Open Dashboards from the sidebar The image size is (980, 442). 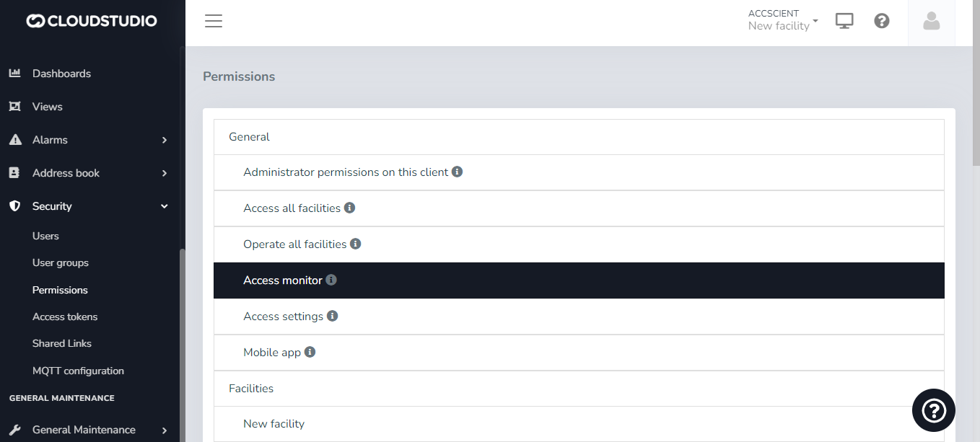(x=61, y=74)
